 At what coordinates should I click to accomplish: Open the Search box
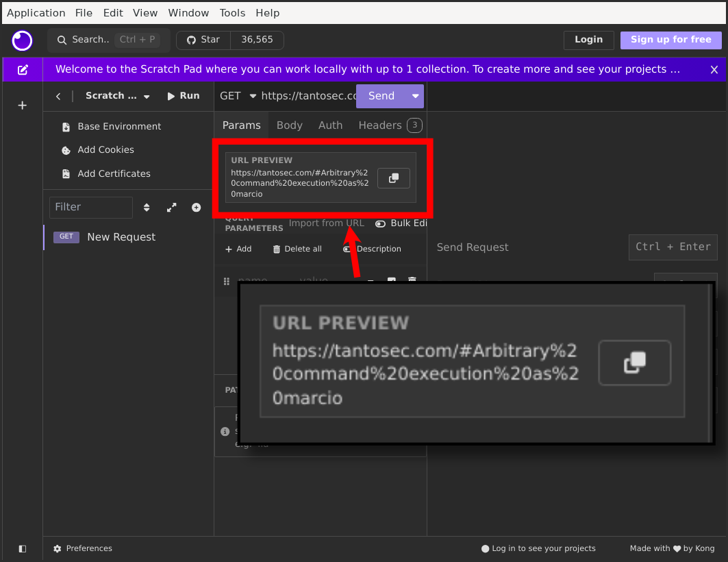point(109,40)
